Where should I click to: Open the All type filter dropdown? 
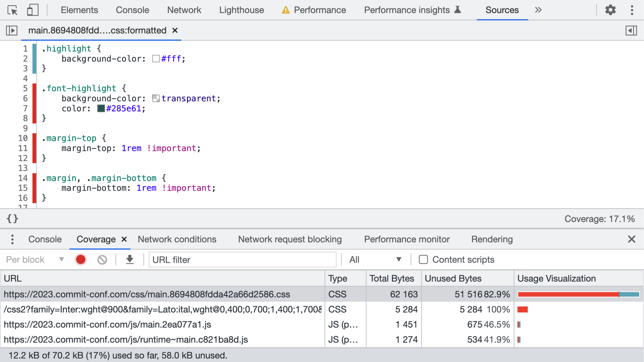coord(375,260)
